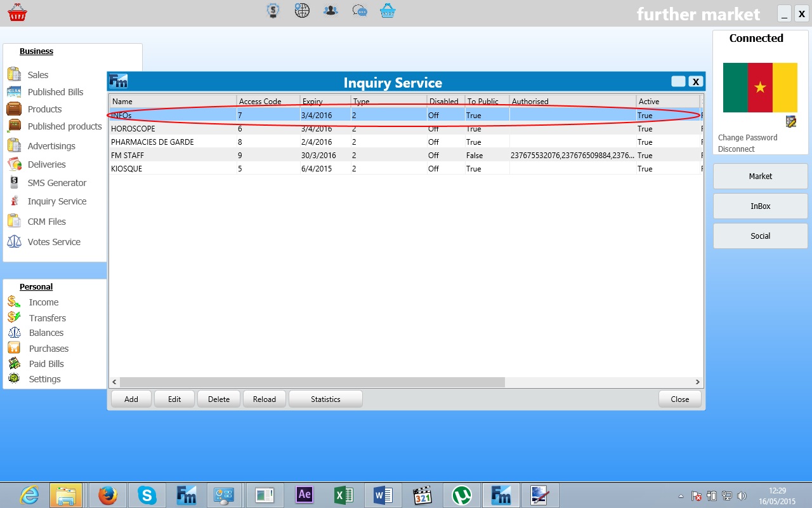Open the Social button
This screenshot has width=812, height=508.
pos(761,236)
